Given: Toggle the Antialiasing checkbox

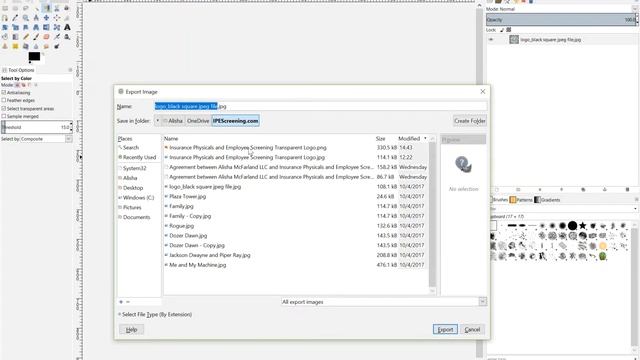Looking at the screenshot, I should pyautogui.click(x=4, y=93).
